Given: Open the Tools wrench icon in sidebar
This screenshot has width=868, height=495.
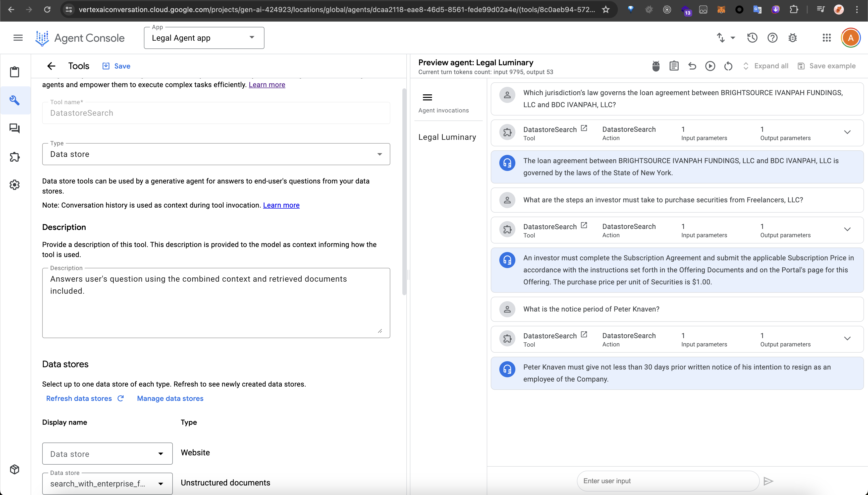Looking at the screenshot, I should pos(15,100).
